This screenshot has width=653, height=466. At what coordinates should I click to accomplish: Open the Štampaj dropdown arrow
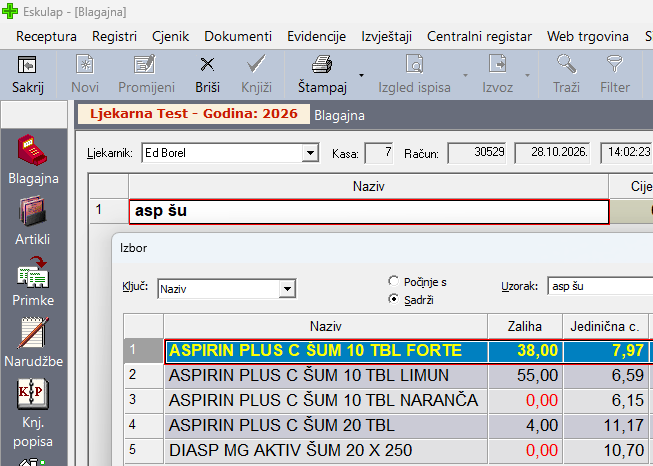(x=361, y=75)
